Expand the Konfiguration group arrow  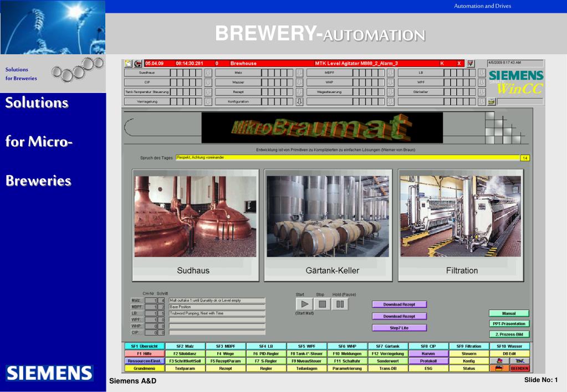[299, 102]
